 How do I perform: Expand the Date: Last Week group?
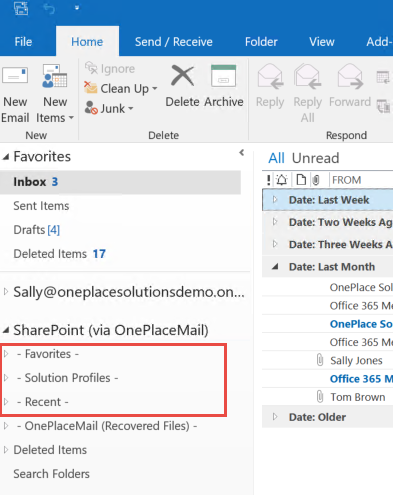click(275, 200)
